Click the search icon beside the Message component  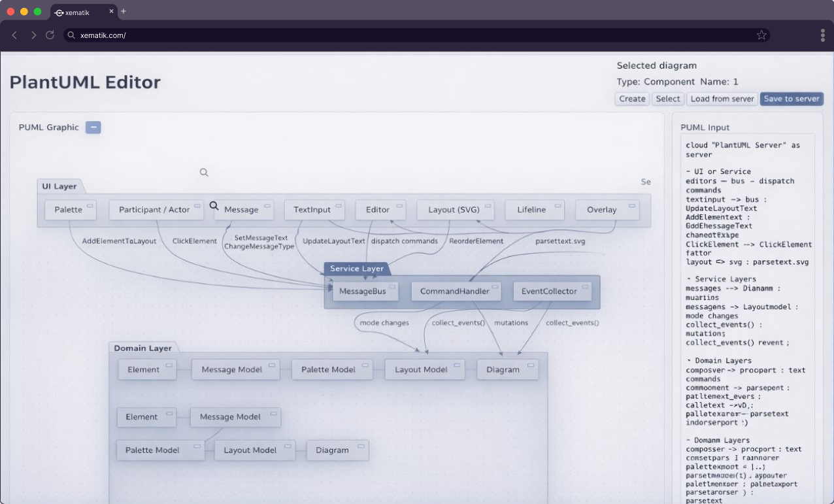coord(214,205)
